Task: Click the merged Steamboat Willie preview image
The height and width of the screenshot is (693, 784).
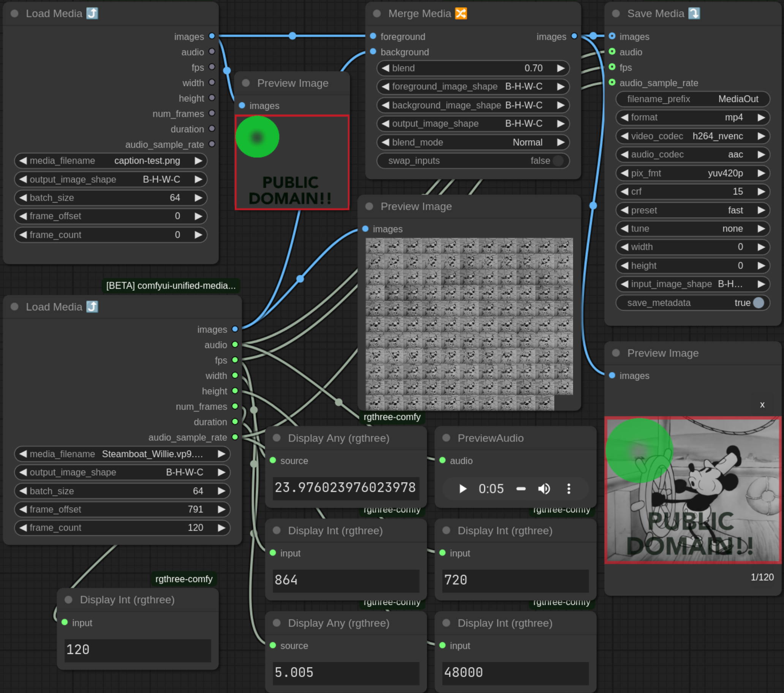Action: point(693,490)
